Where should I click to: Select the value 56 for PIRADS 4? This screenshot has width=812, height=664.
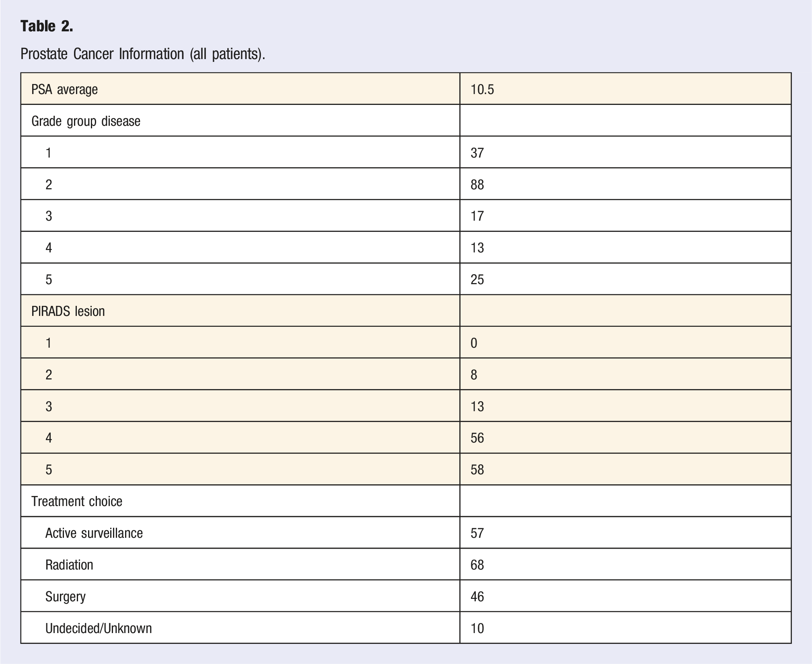tap(477, 438)
